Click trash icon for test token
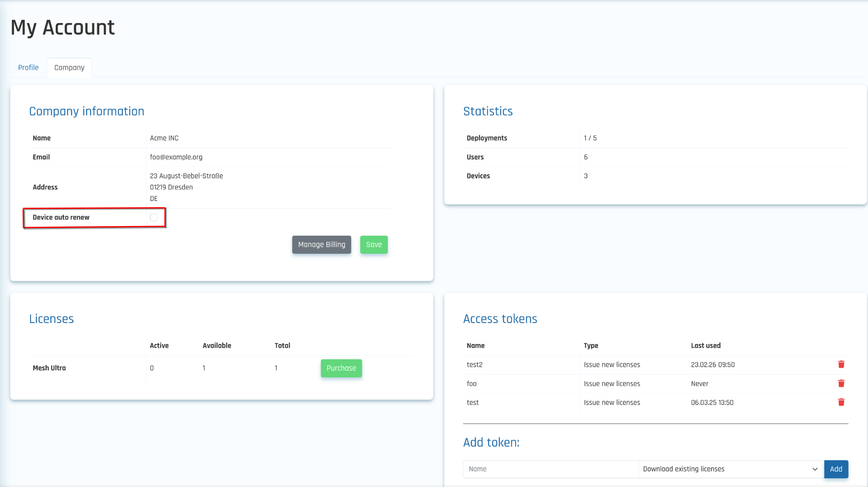Screen dimensions: 868x487 pos(841,402)
